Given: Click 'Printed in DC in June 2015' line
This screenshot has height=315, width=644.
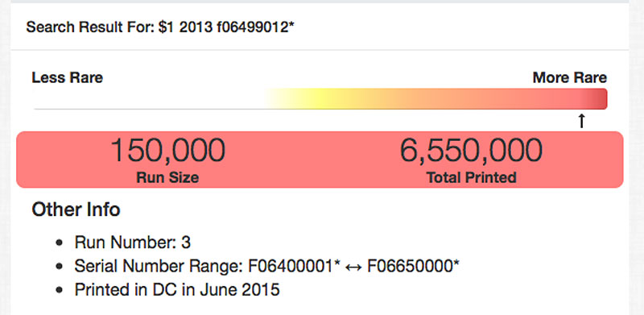Looking at the screenshot, I should pyautogui.click(x=177, y=290).
